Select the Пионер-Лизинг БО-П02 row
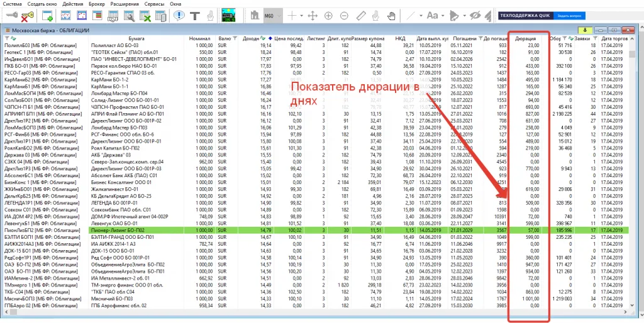The image size is (644, 323). click(x=316, y=230)
